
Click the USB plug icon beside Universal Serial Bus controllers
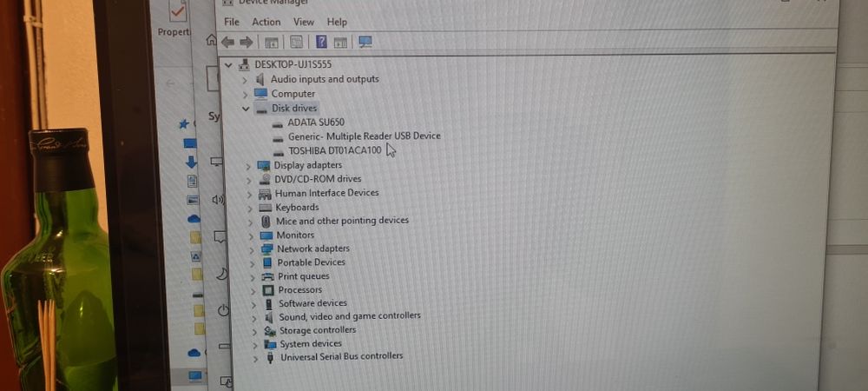(x=270, y=358)
